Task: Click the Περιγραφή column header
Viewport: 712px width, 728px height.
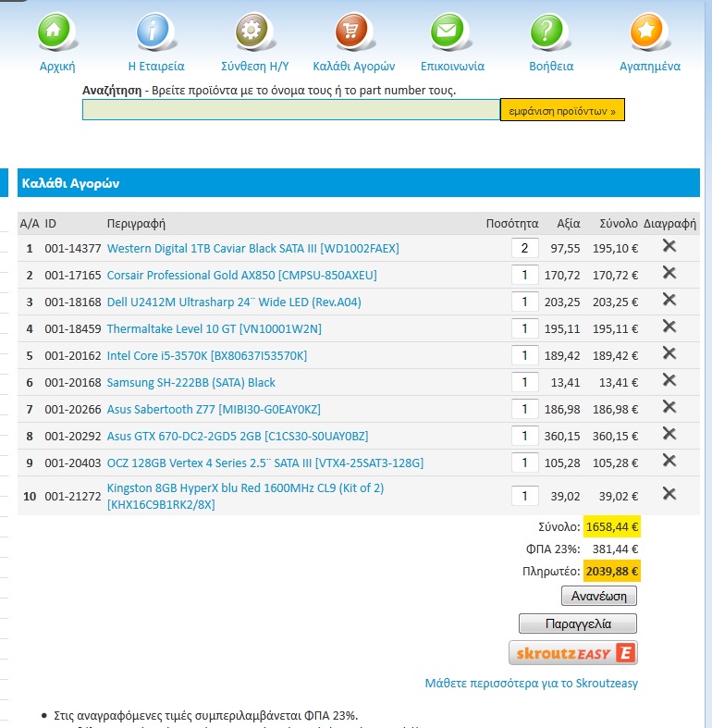Action: [136, 224]
